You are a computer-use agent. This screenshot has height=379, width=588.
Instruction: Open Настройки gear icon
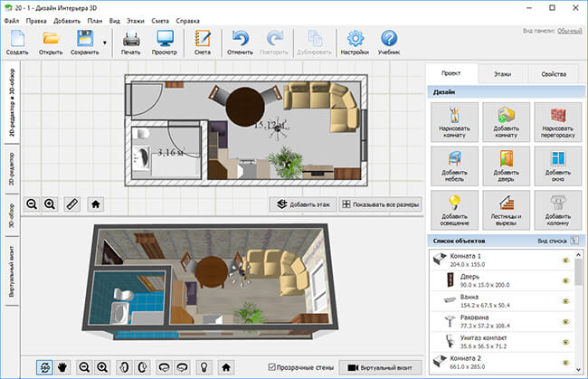point(355,43)
